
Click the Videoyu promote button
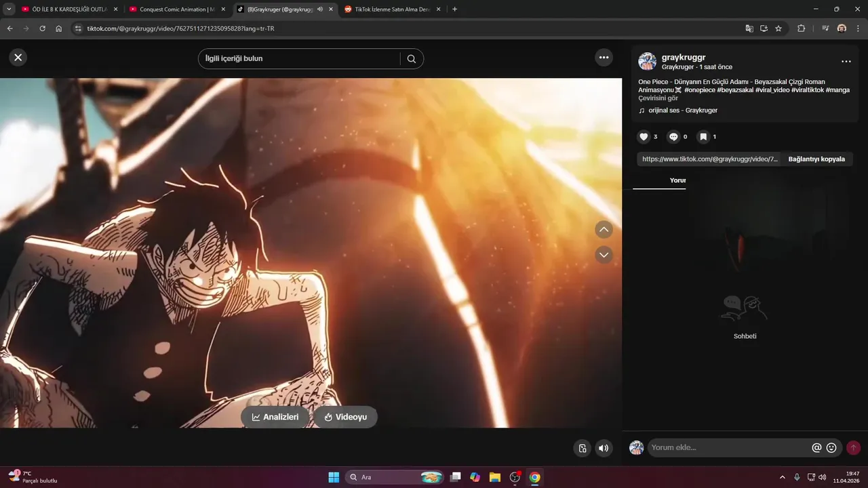tap(345, 417)
